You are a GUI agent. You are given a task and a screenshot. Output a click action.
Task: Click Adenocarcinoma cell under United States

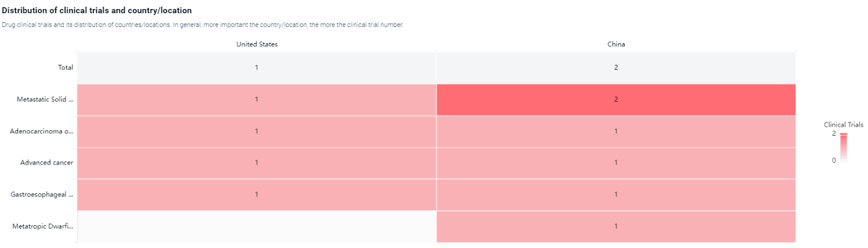tap(256, 131)
